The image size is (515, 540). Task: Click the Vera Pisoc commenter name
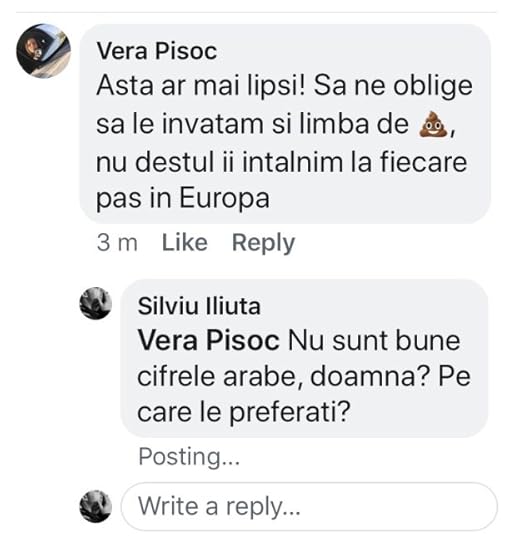[x=157, y=51]
